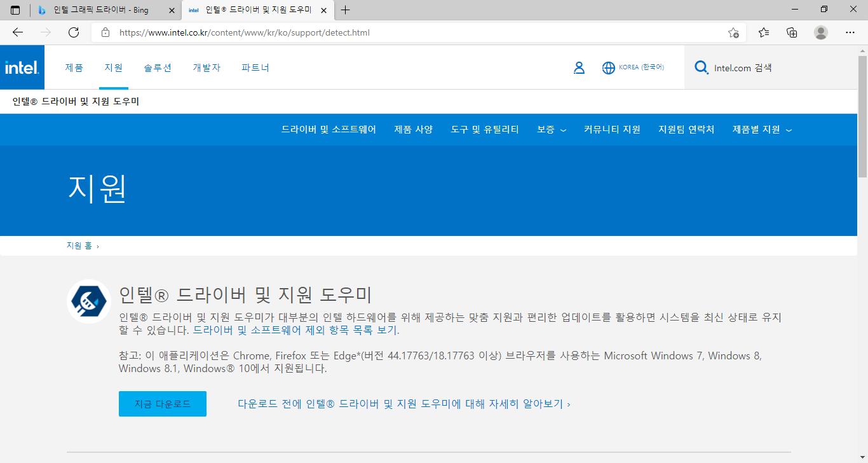Select the Intel 드라이버 및 지원 도우미 tab

(257, 10)
